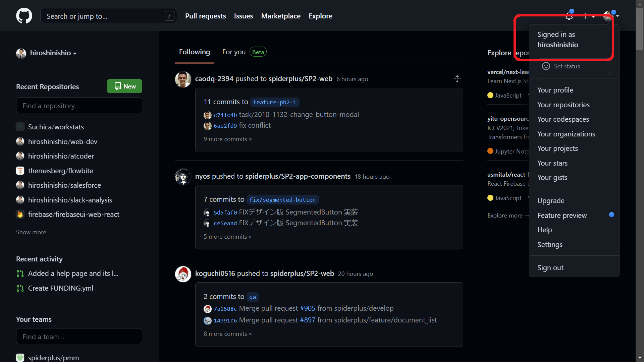Open pull request #897 link
The height and width of the screenshot is (362, 644).
308,320
